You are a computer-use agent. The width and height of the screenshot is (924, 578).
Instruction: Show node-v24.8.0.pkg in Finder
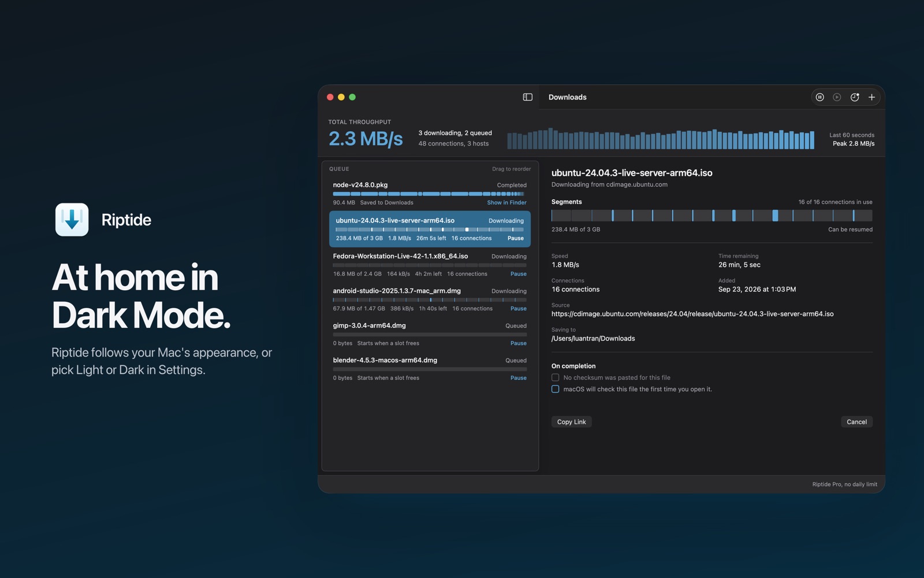coord(506,203)
